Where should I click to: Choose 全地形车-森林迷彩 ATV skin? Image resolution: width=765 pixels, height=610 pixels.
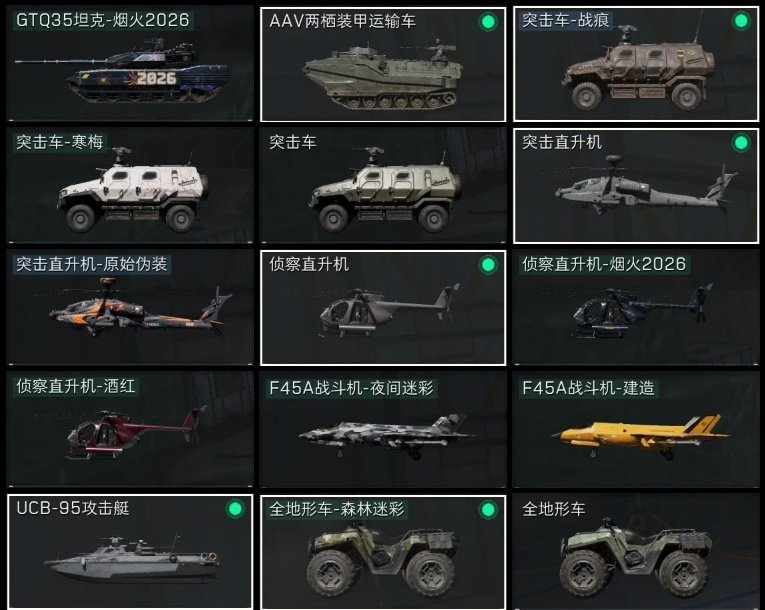pos(383,552)
